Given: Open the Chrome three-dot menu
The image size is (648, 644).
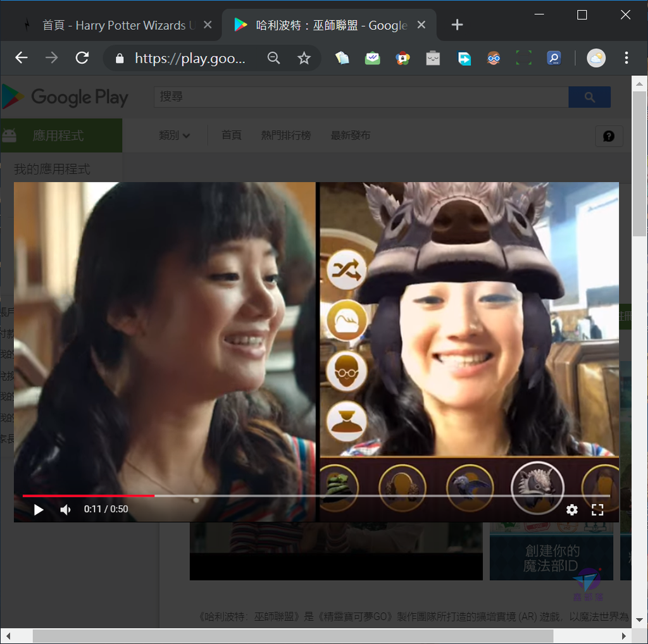Looking at the screenshot, I should [x=626, y=58].
